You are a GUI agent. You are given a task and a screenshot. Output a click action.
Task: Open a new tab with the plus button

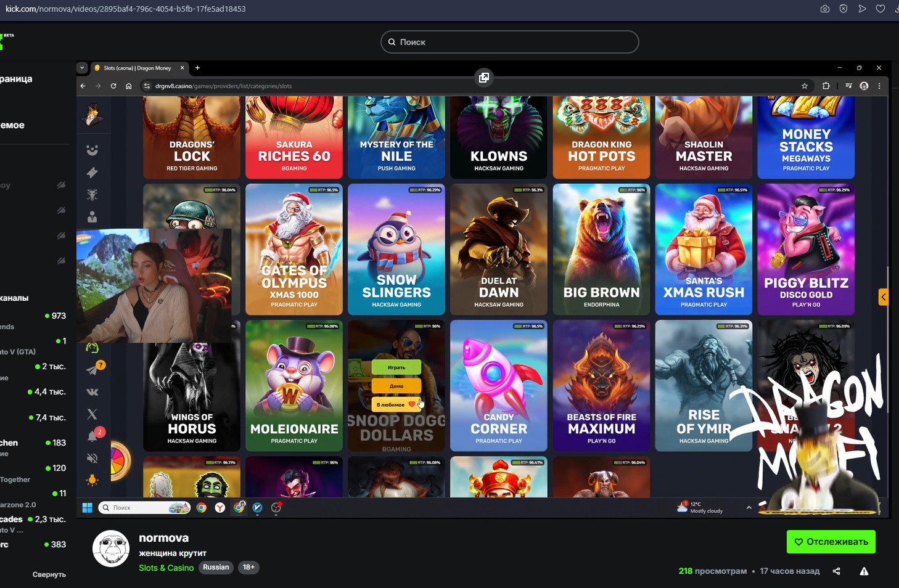pyautogui.click(x=197, y=68)
